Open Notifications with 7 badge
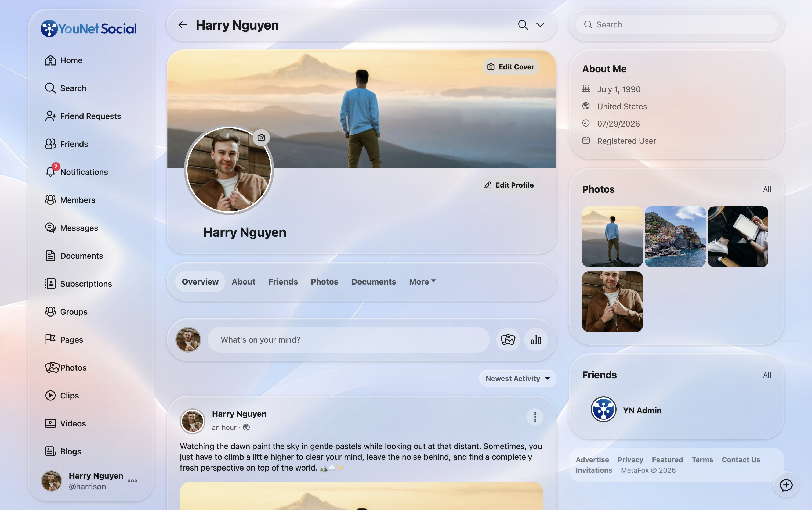 [x=77, y=172]
